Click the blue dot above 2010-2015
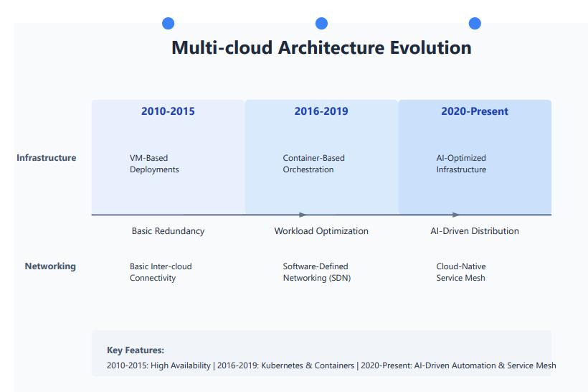The width and height of the screenshot is (588, 392). (x=168, y=23)
